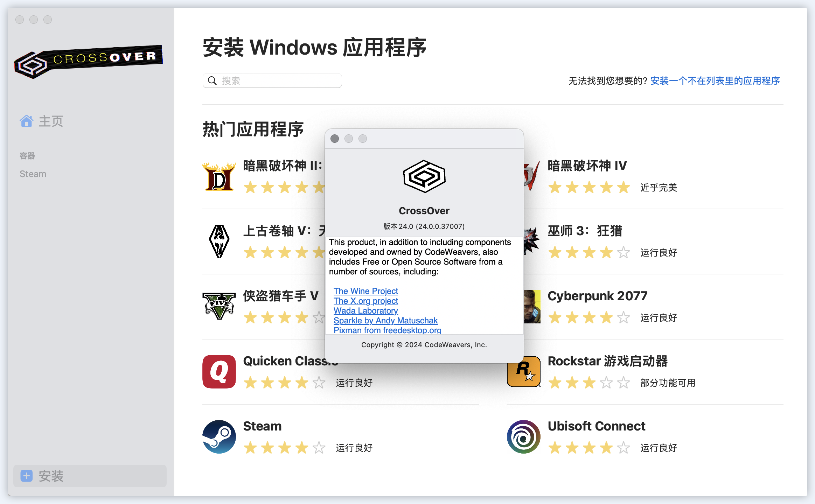Select the Quicken Classic red Q icon

pos(219,372)
